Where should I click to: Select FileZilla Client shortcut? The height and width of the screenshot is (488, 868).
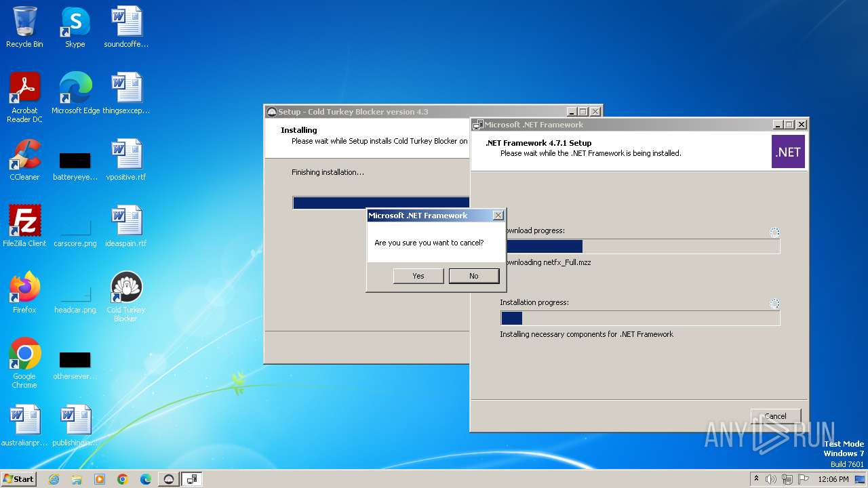pyautogui.click(x=24, y=226)
